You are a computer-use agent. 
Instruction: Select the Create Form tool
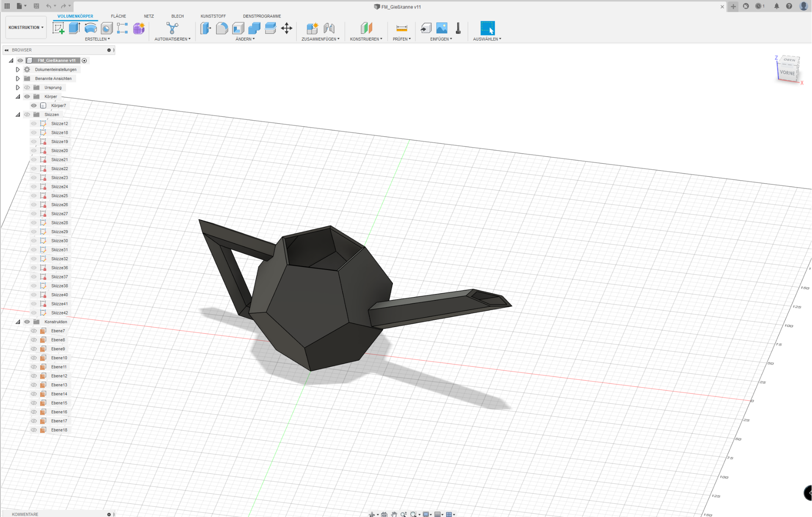pos(139,28)
